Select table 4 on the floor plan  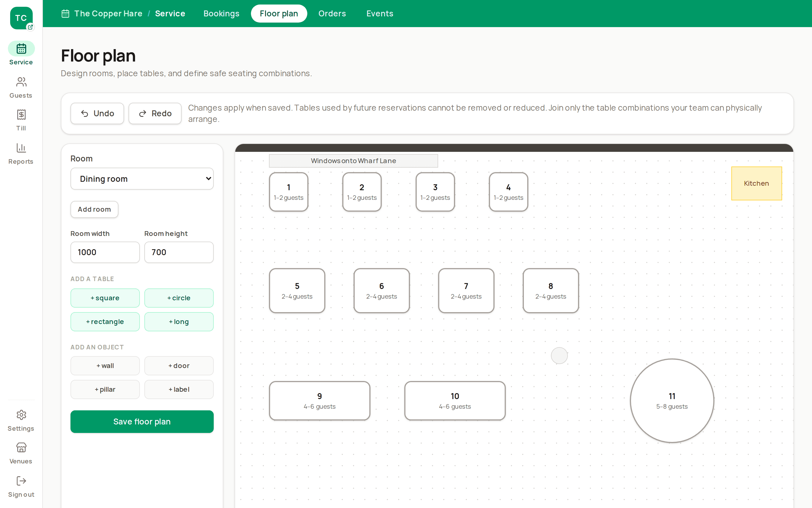508,192
